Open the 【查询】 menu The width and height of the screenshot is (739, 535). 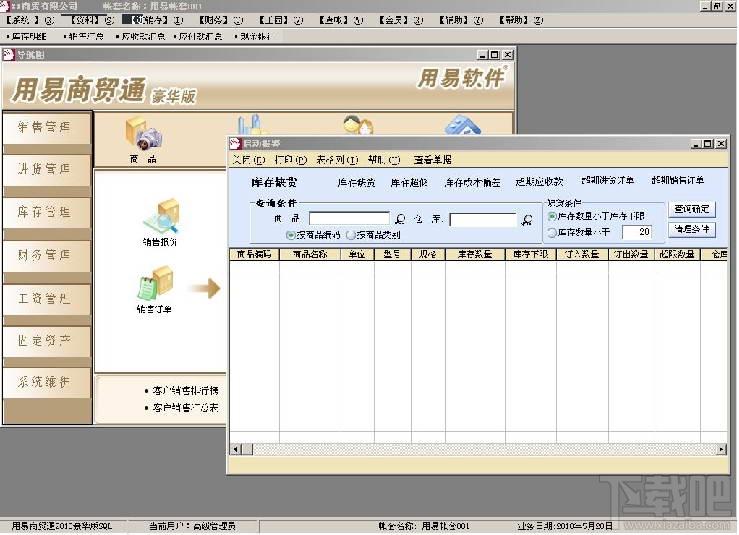tap(341, 20)
